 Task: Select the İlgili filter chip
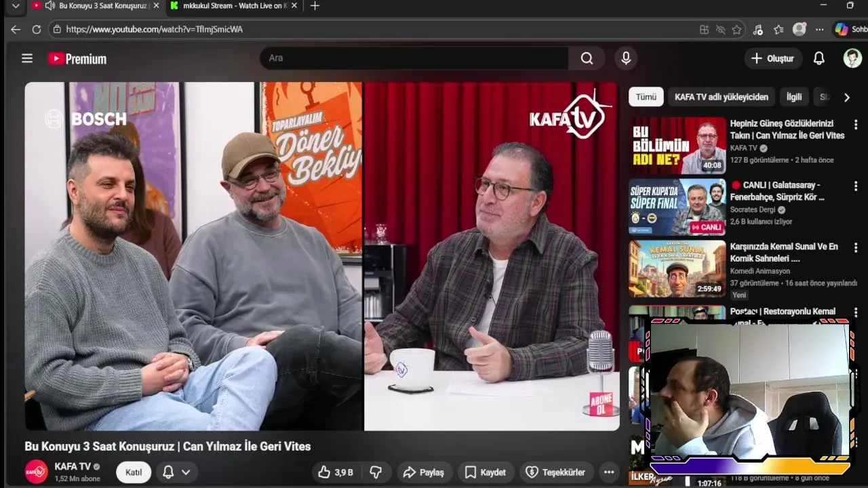point(794,97)
